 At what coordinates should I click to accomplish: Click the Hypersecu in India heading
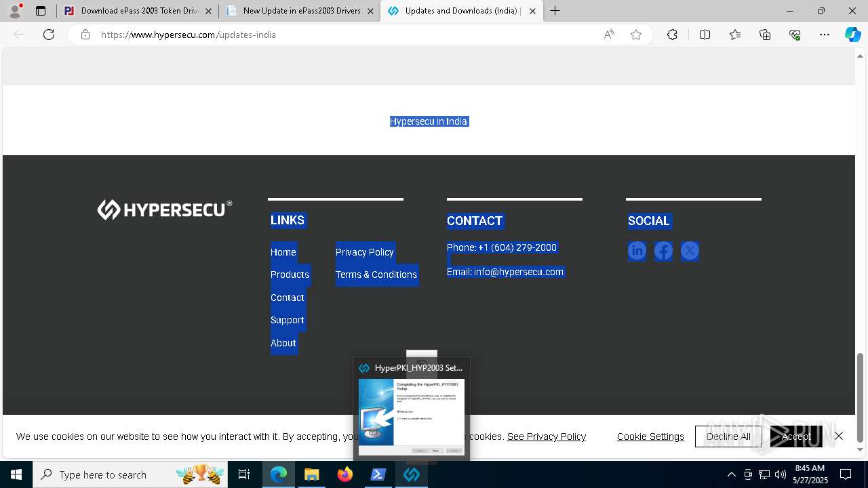click(x=429, y=121)
